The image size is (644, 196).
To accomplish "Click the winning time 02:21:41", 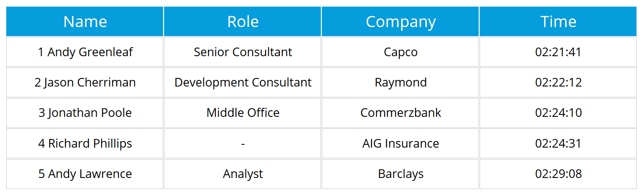I will pos(558,52).
